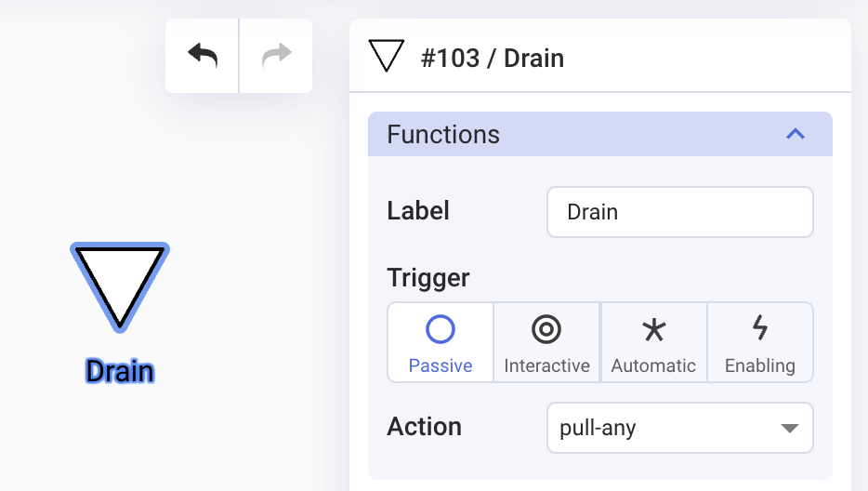
Task: Click the Action dropdown arrow
Action: coord(789,429)
